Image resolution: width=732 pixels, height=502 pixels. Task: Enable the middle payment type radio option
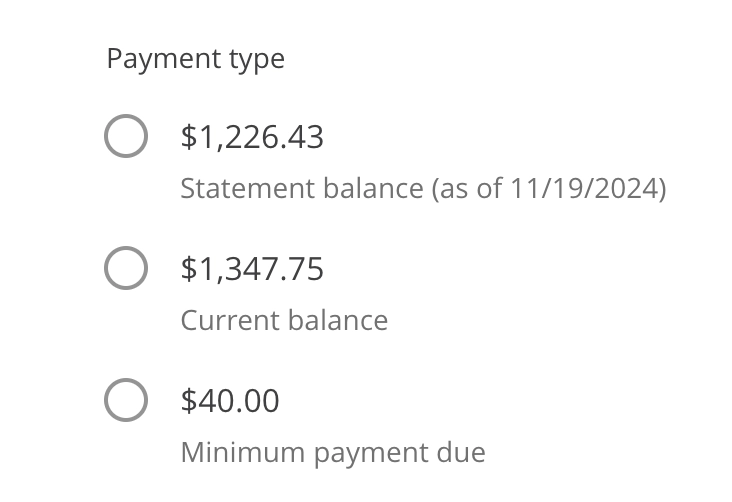(x=126, y=269)
